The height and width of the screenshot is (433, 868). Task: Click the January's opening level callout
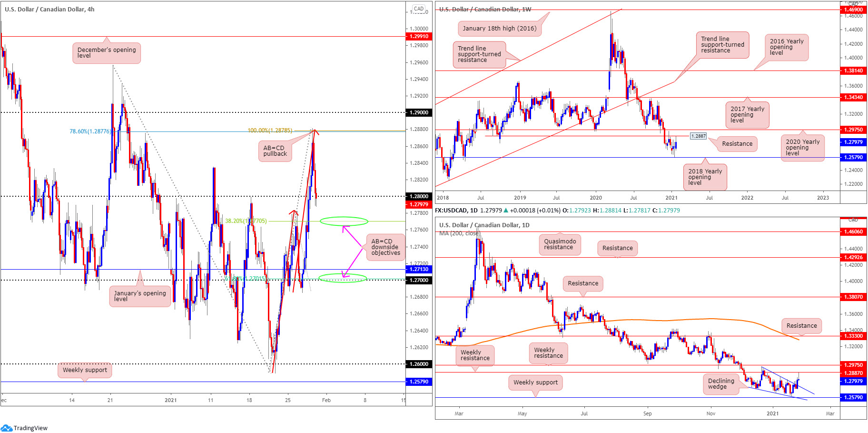[x=140, y=296]
